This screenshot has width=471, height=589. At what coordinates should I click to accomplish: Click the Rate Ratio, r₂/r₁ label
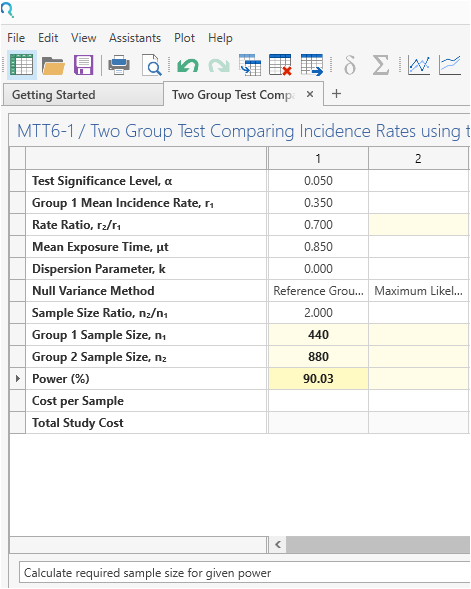76,225
